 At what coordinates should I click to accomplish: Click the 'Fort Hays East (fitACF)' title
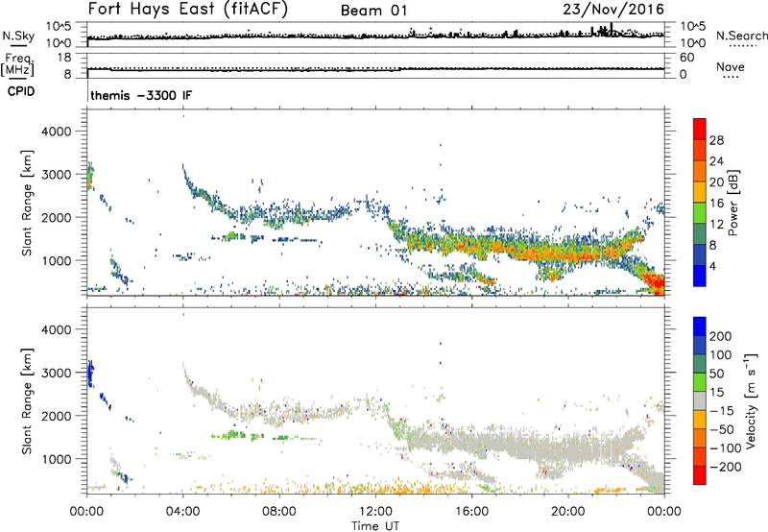tap(188, 10)
